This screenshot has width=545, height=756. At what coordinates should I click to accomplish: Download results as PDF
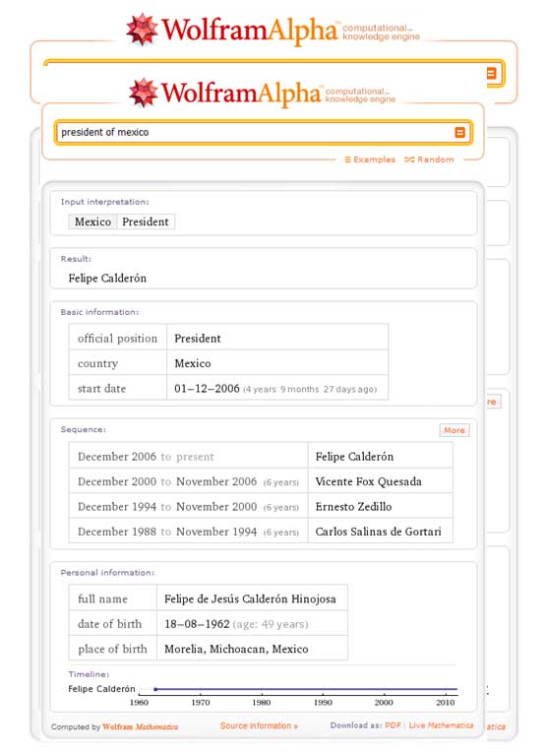[x=393, y=725]
